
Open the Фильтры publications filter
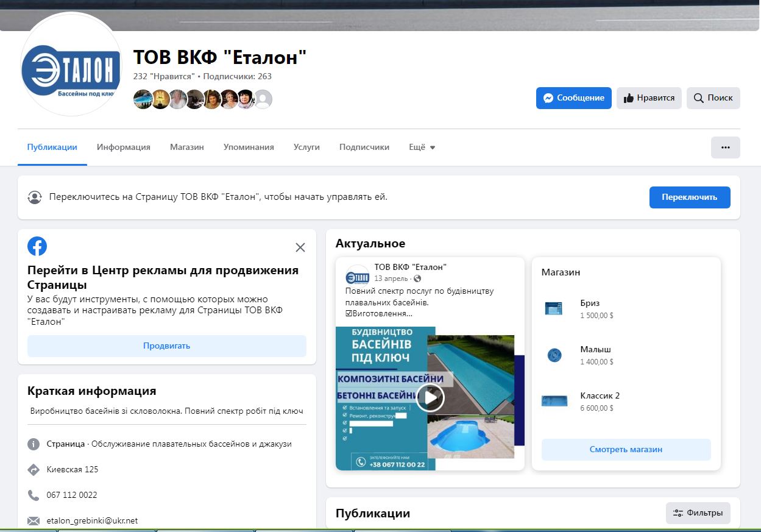coord(698,513)
